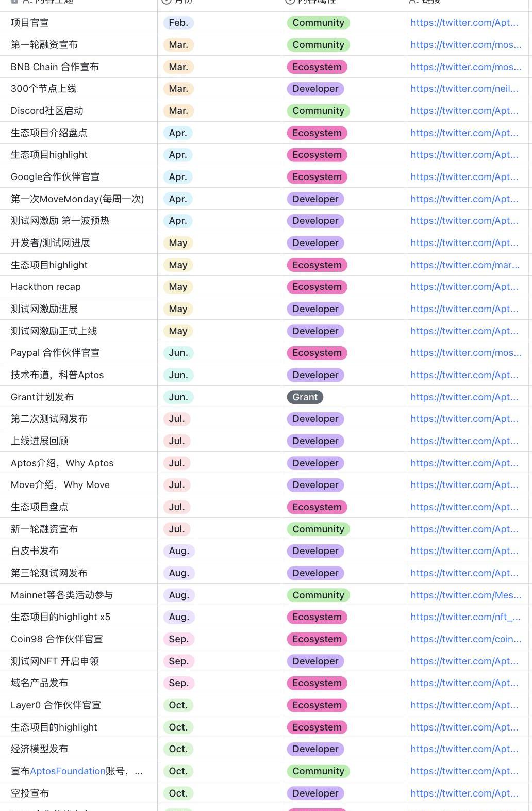532x811 pixels.
Task: Click the Ecosystem tag for Google合作伙伴官宣
Action: click(x=317, y=177)
